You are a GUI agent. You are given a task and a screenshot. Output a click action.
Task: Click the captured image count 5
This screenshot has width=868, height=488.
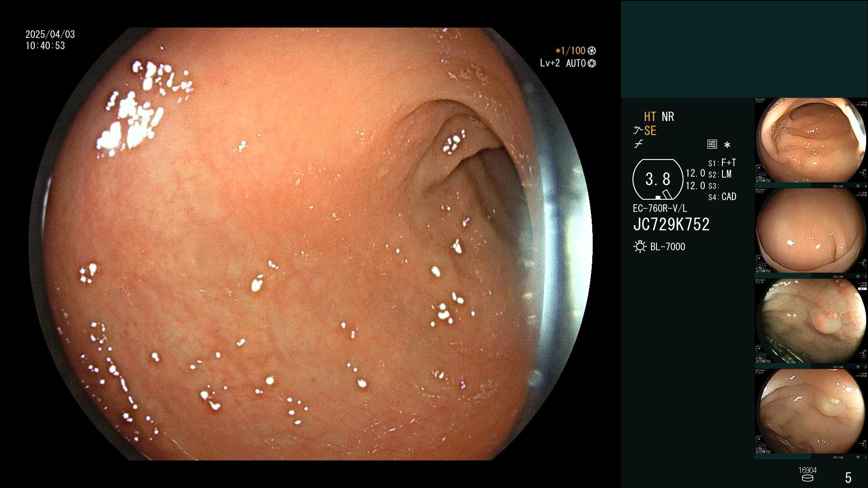848,477
